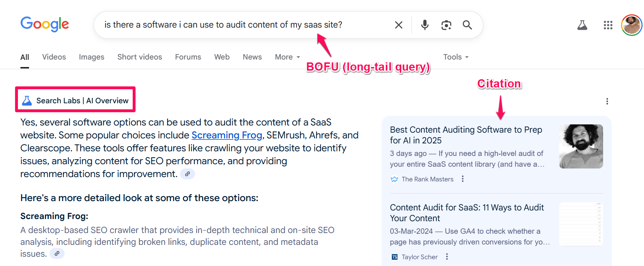Open the Google account profile picture
The width and height of the screenshot is (644, 266).
click(632, 25)
